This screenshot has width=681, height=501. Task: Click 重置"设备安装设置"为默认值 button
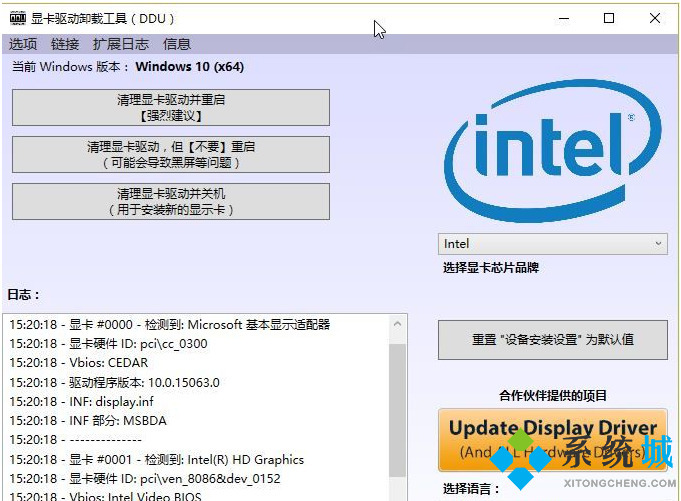pyautogui.click(x=552, y=340)
